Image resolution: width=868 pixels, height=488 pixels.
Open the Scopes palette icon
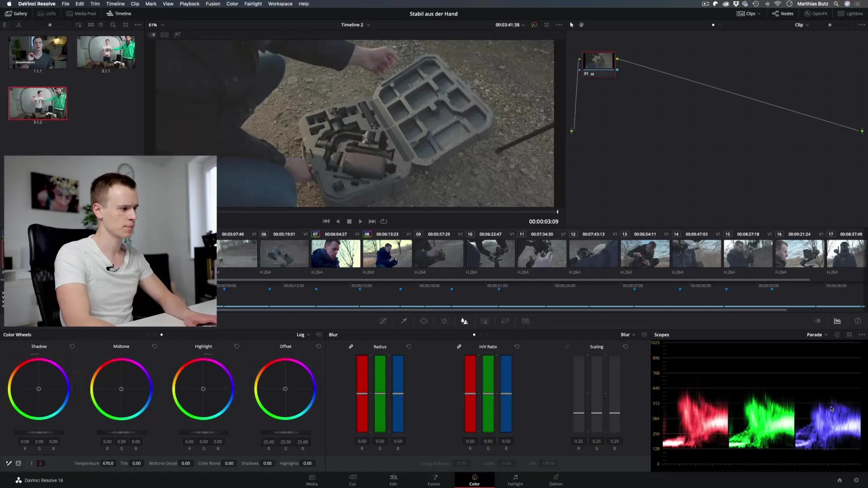pos(837,321)
